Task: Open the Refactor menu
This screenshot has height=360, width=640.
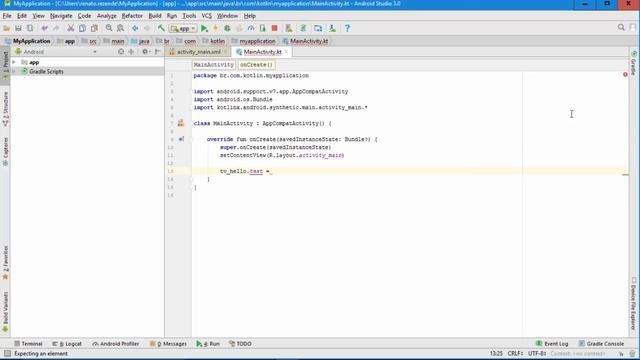Action: tap(132, 16)
